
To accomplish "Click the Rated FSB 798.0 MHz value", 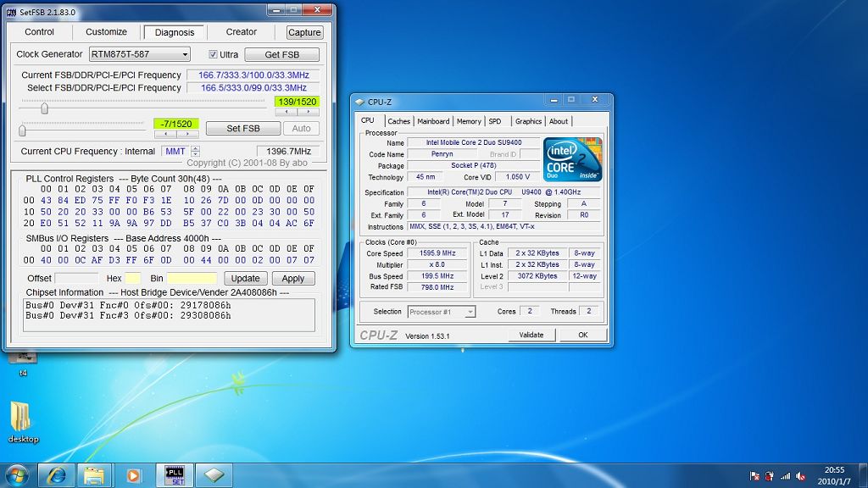I will tap(437, 287).
